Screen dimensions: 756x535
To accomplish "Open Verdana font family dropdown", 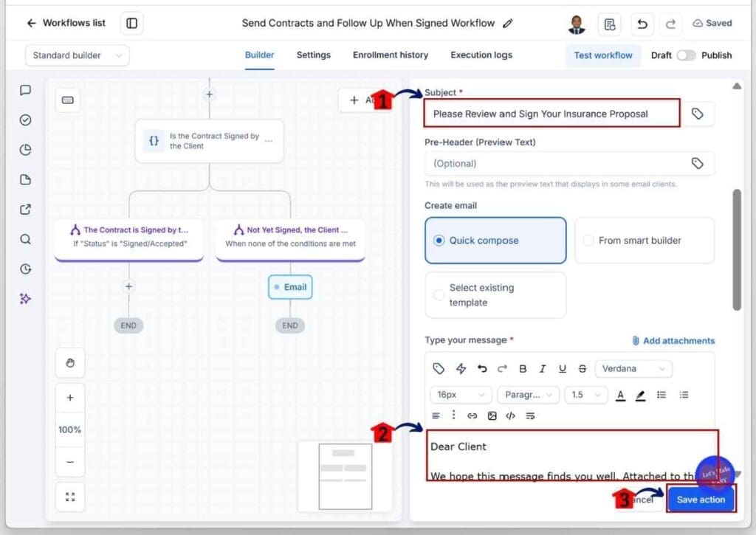I will coord(633,369).
